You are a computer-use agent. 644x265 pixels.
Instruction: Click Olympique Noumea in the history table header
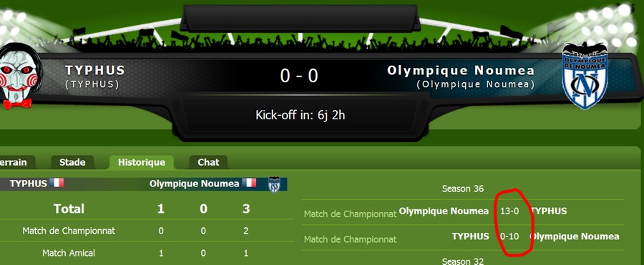pyautogui.click(x=194, y=184)
